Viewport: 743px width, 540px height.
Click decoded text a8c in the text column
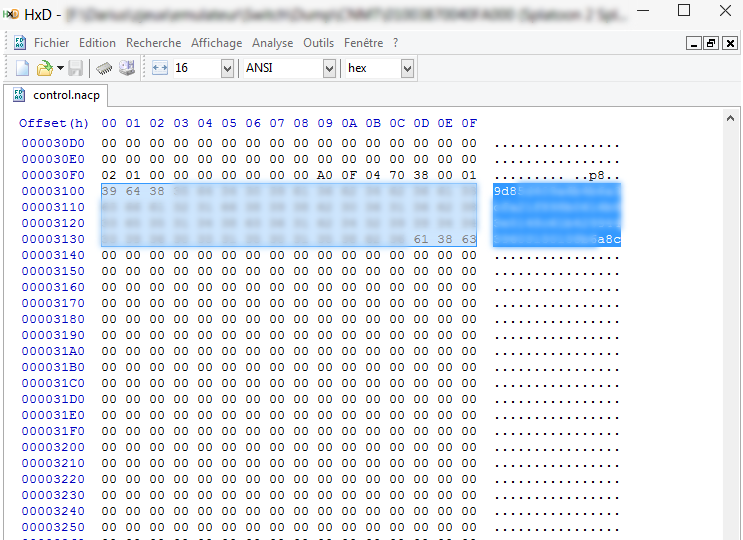609,239
